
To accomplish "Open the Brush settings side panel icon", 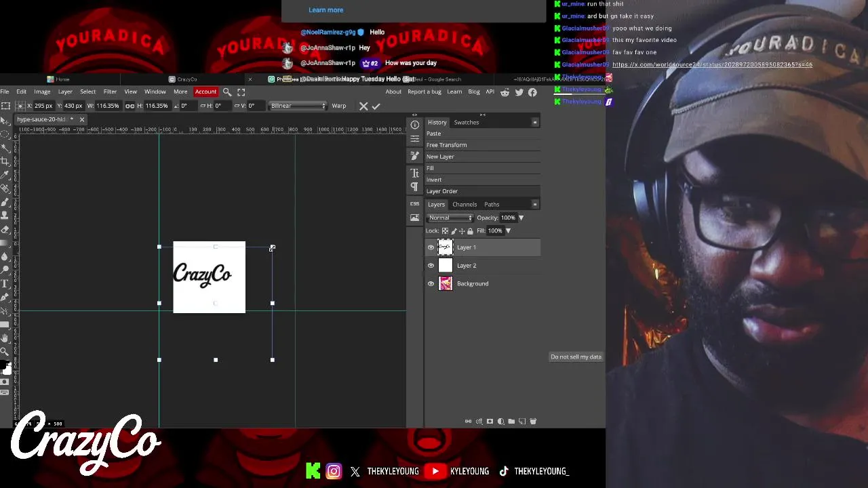I will pyautogui.click(x=414, y=156).
